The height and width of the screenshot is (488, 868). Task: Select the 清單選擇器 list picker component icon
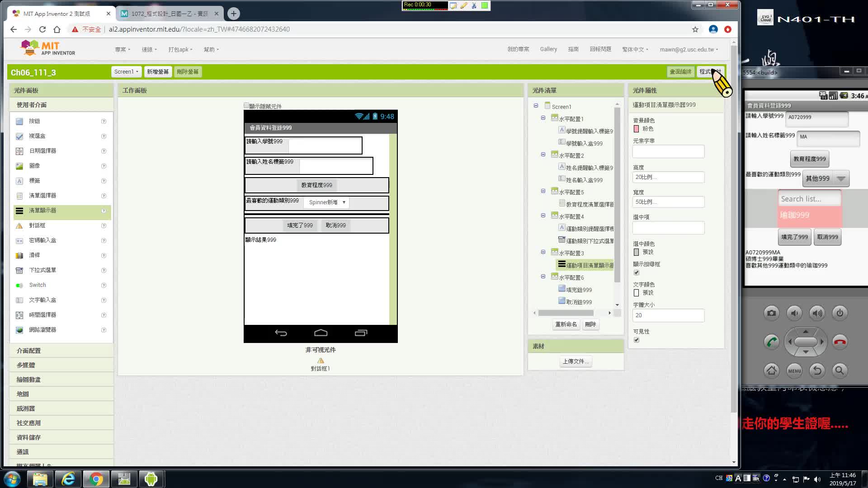coord(19,196)
